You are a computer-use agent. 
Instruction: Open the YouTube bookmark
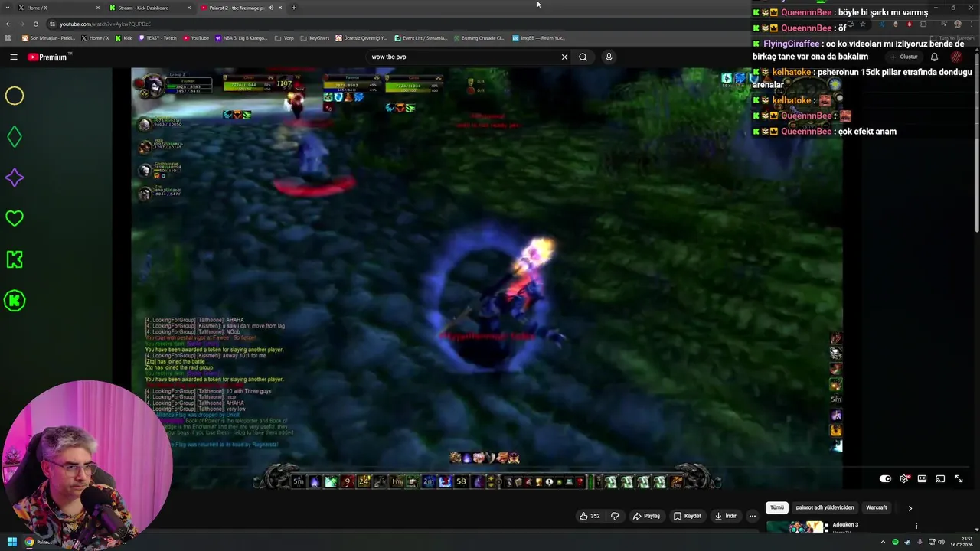(x=195, y=37)
